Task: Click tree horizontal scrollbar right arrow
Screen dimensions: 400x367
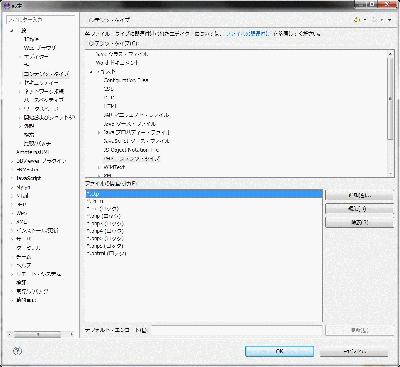Action: [72, 334]
